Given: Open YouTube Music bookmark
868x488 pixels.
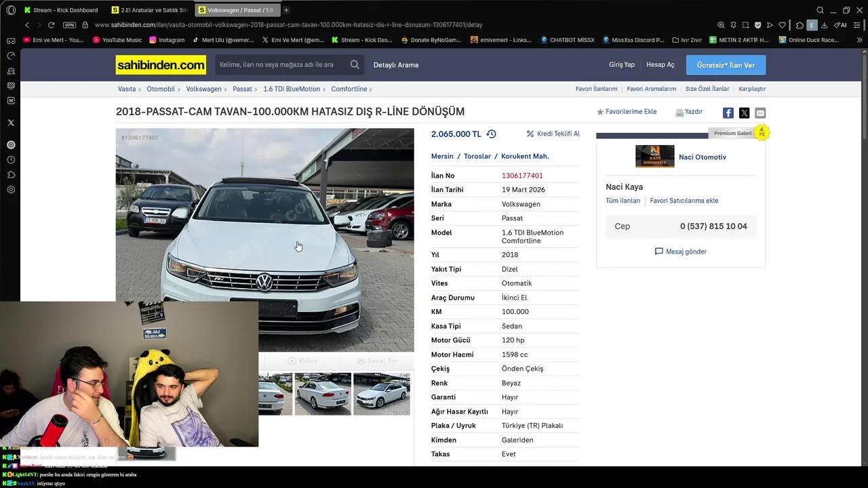Looking at the screenshot, I should click(x=117, y=40).
